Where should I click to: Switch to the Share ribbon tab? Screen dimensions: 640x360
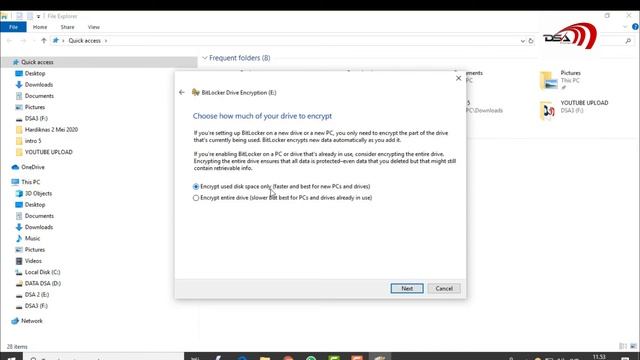click(x=67, y=27)
